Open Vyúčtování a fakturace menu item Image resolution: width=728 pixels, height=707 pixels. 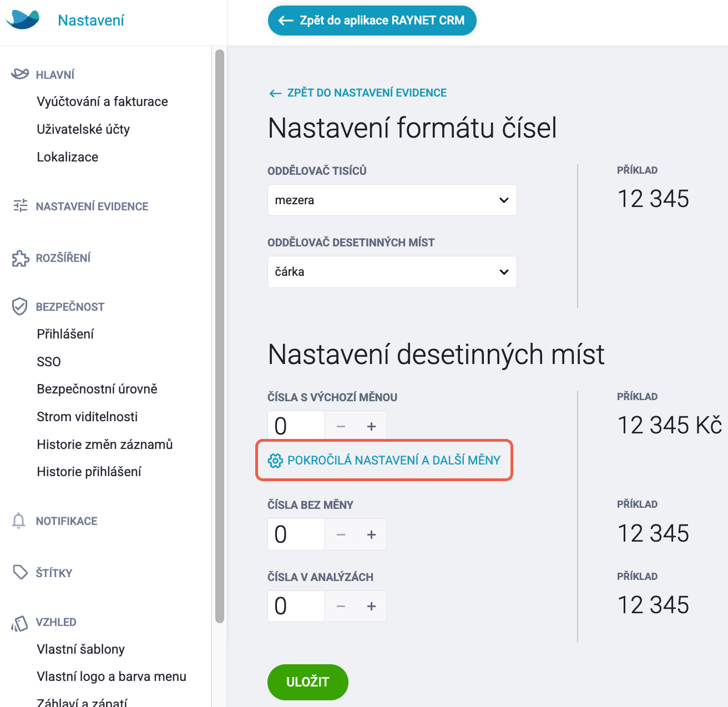point(102,102)
